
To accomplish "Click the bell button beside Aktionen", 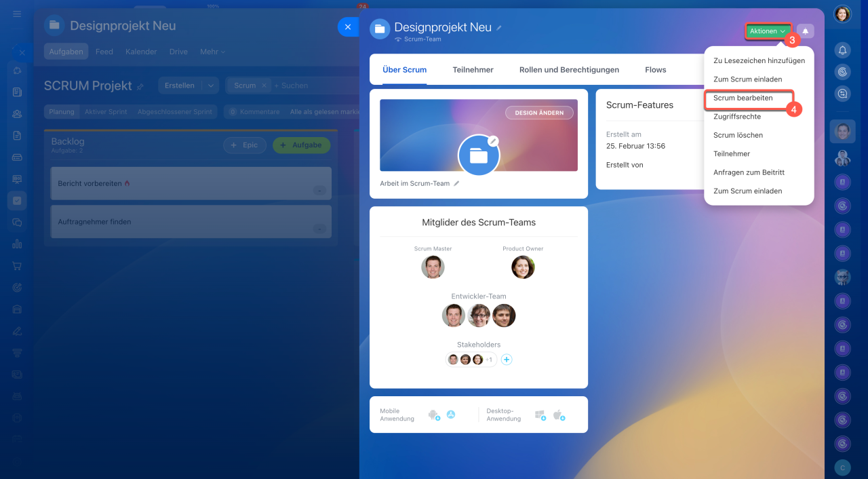I will click(x=806, y=31).
